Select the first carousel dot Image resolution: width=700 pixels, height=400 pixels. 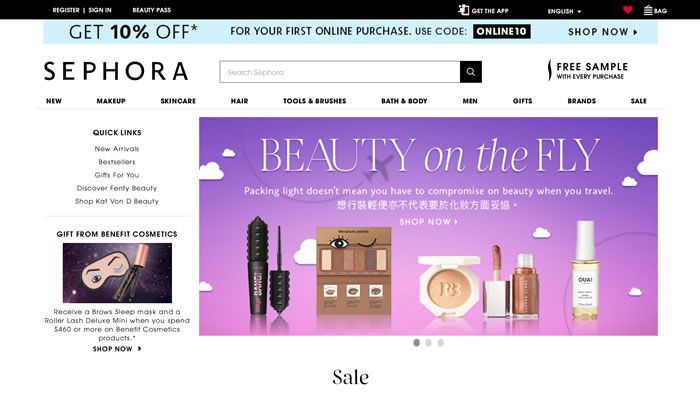coord(417,342)
